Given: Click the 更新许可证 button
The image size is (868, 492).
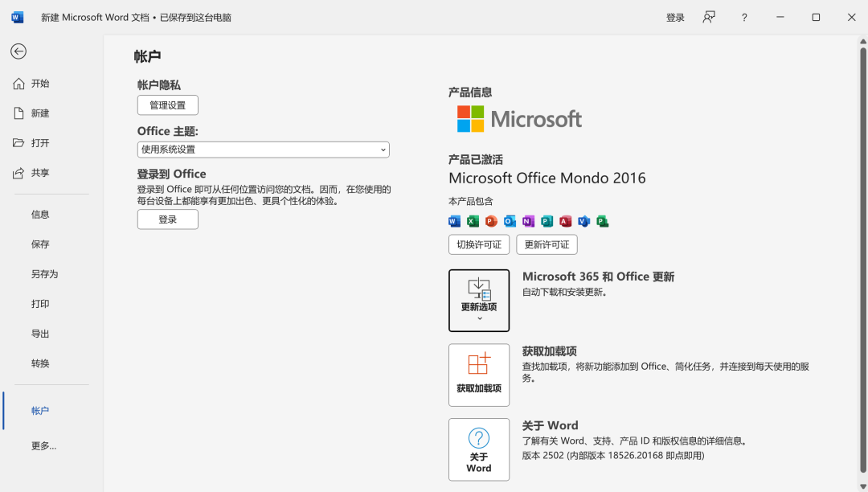Looking at the screenshot, I should (547, 244).
